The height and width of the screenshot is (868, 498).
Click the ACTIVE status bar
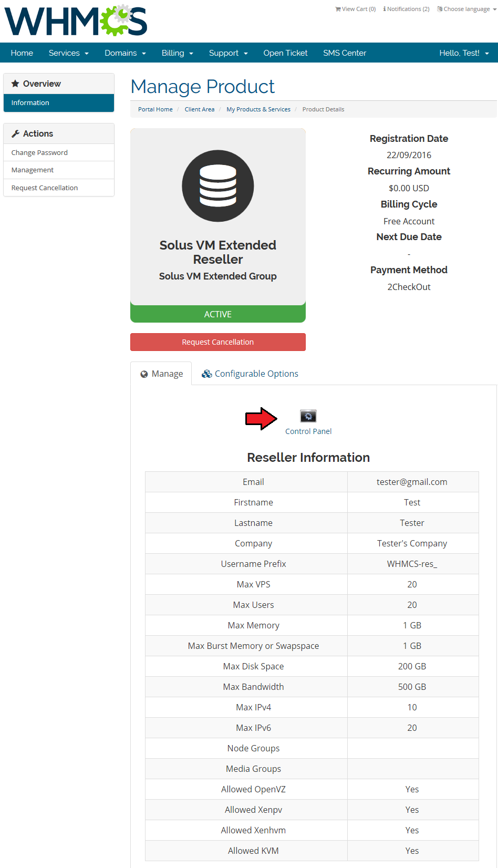218,314
